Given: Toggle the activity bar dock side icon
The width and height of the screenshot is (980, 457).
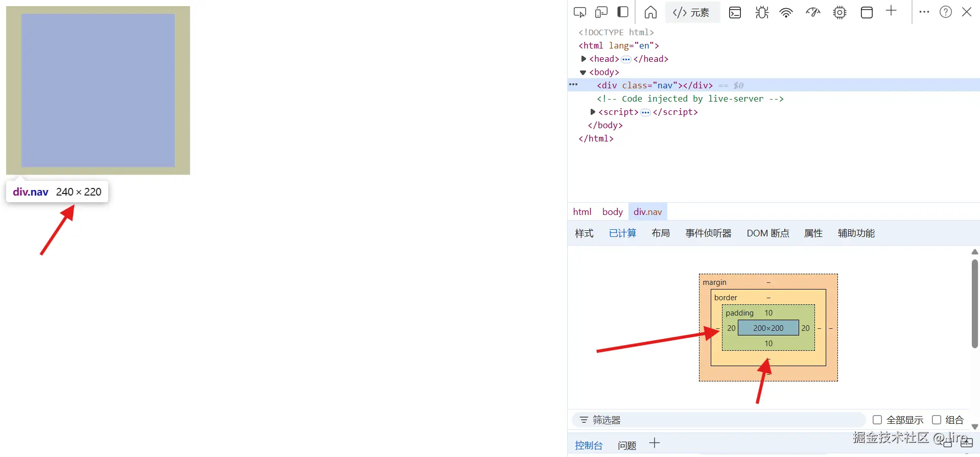Looking at the screenshot, I should (x=623, y=12).
